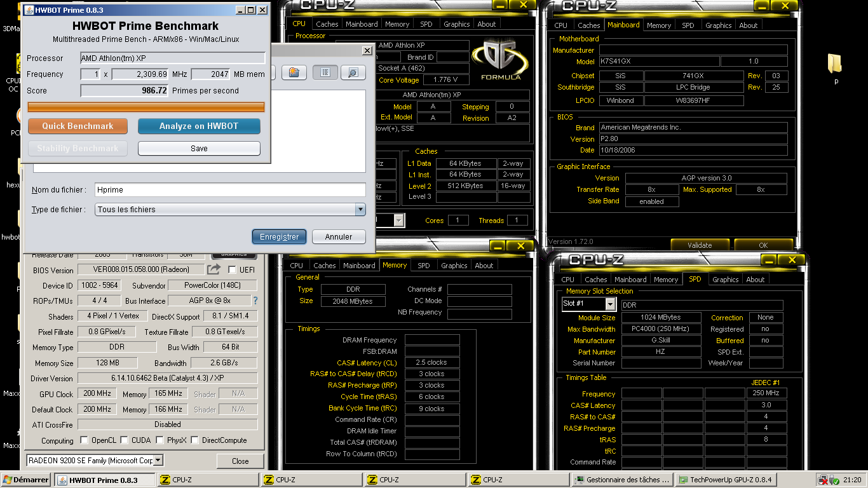868x488 pixels.
Task: Click the OK button in CPU-Z Mainboard window
Action: [763, 245]
